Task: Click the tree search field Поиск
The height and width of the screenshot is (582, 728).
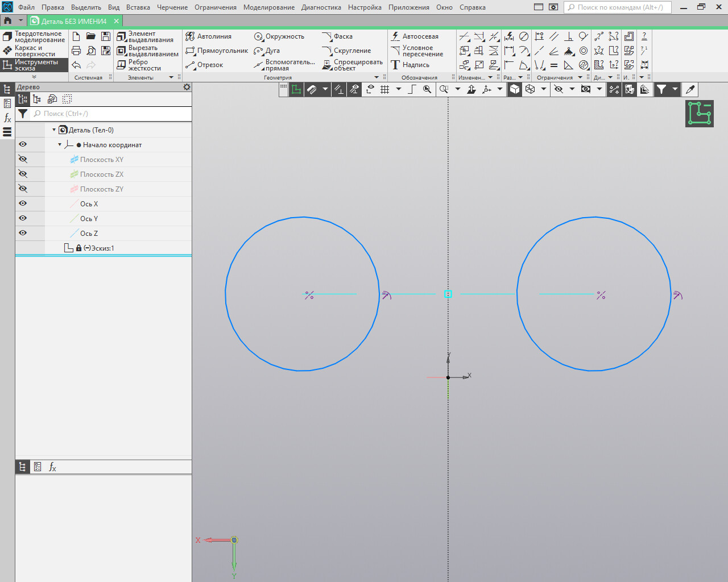Action: (111, 114)
